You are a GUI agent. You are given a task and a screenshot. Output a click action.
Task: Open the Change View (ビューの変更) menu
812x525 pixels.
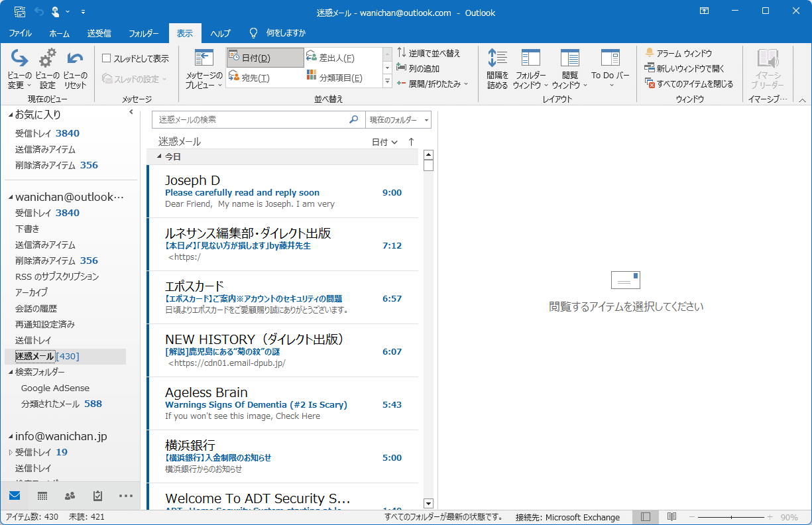(19, 69)
